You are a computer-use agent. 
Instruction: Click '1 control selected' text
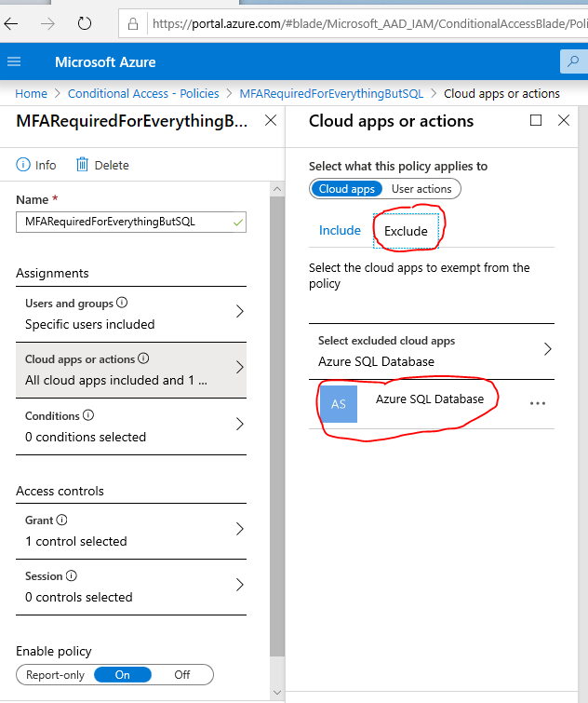point(76,541)
